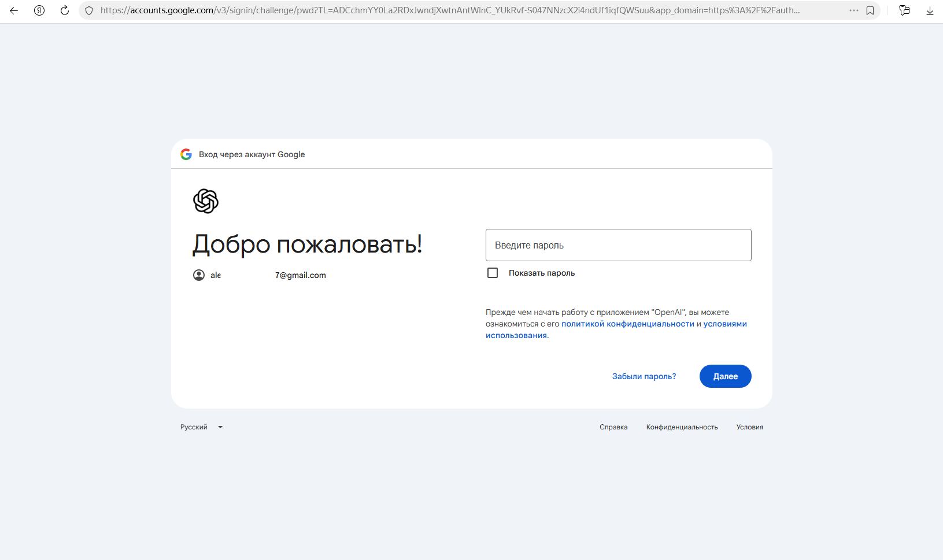Open the "Конфиденциальность" footer link
The width and height of the screenshot is (943, 560).
(x=682, y=427)
